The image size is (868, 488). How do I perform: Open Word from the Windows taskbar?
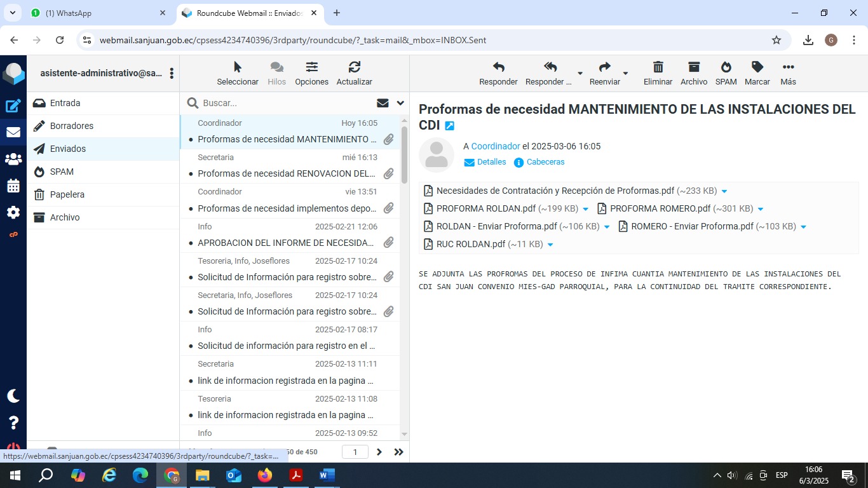click(x=327, y=475)
